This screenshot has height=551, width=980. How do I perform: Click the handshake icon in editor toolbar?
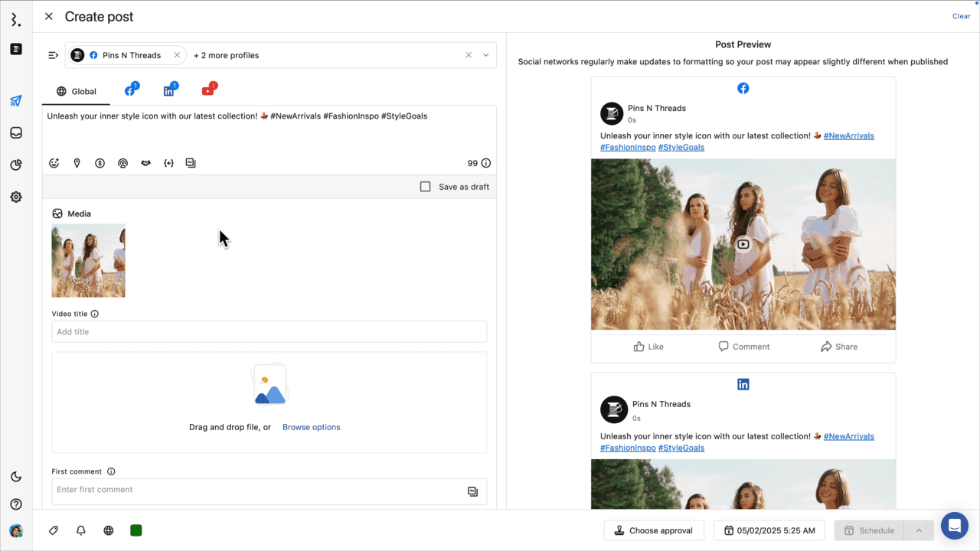tap(145, 163)
